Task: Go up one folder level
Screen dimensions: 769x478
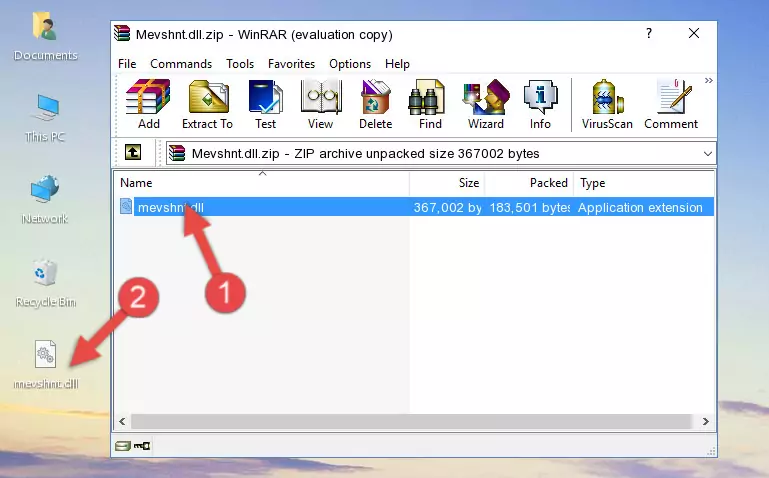Action: coord(133,152)
